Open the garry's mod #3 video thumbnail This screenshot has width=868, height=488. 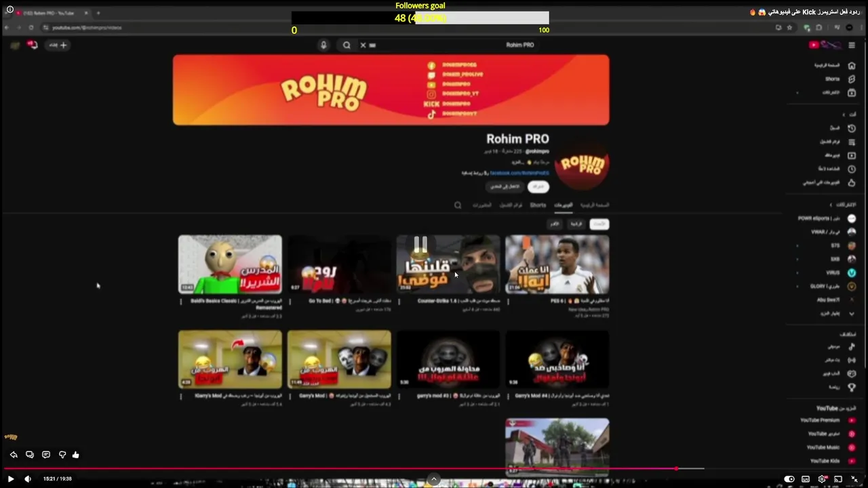click(x=448, y=360)
